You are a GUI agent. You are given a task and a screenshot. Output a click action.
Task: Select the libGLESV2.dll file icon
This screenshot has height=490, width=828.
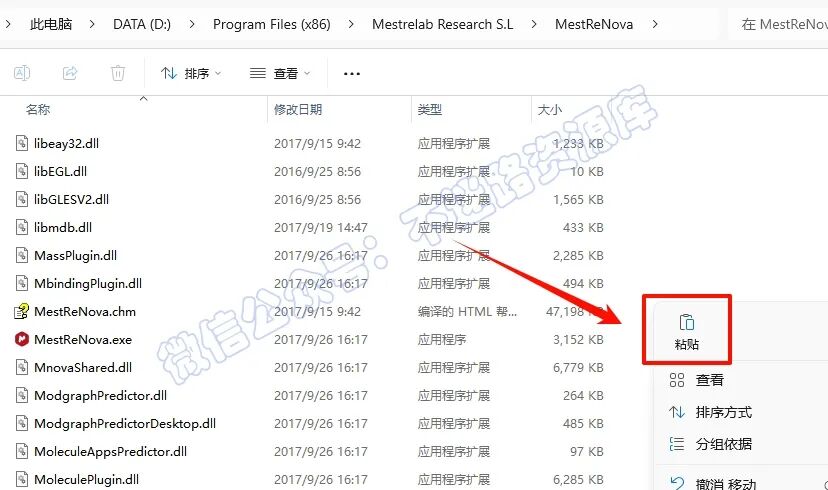[22, 199]
